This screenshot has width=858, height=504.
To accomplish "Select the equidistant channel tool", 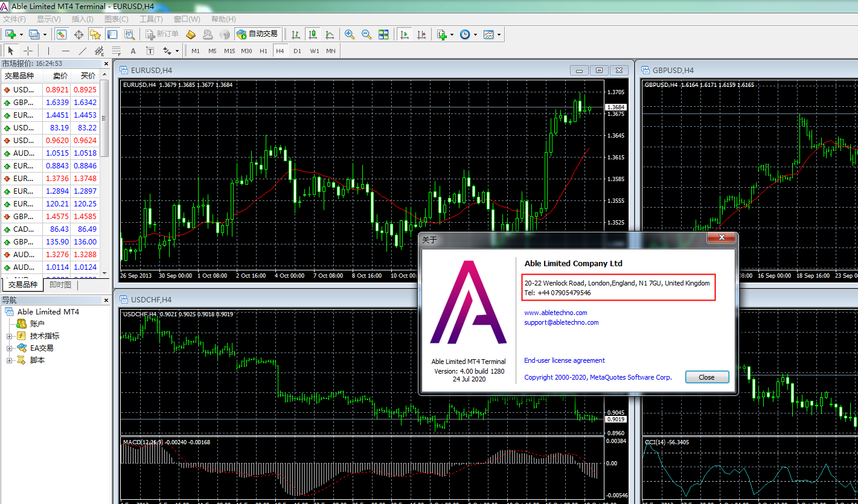I will (100, 51).
